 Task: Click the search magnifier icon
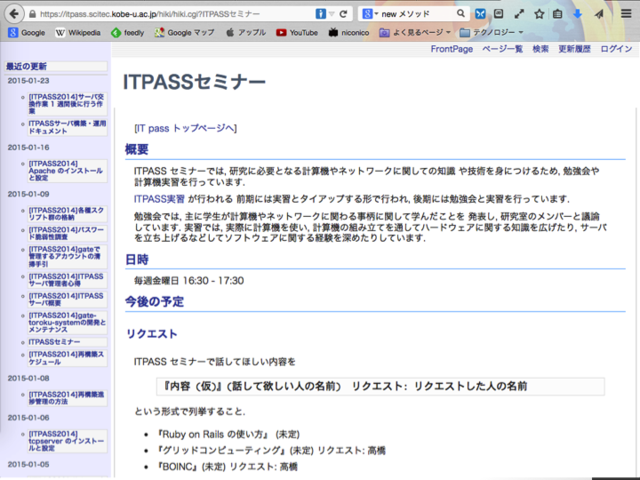pyautogui.click(x=460, y=14)
